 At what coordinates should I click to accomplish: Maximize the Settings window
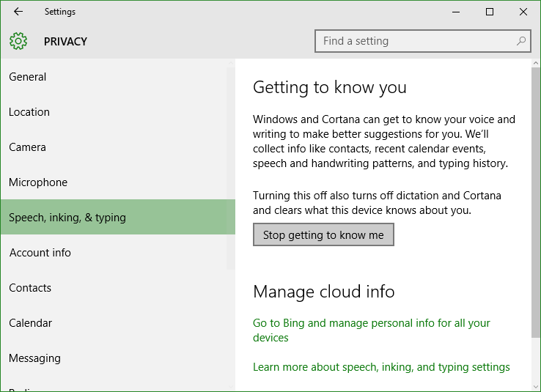[489, 12]
